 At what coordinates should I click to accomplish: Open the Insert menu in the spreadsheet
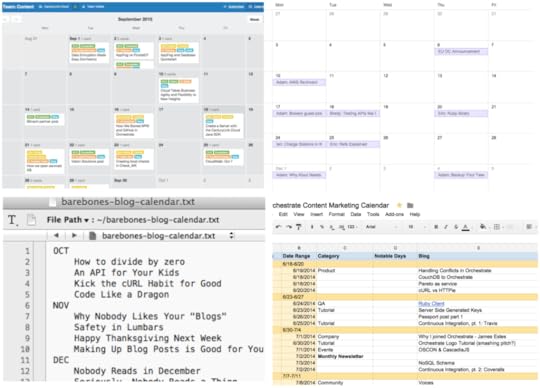click(316, 214)
